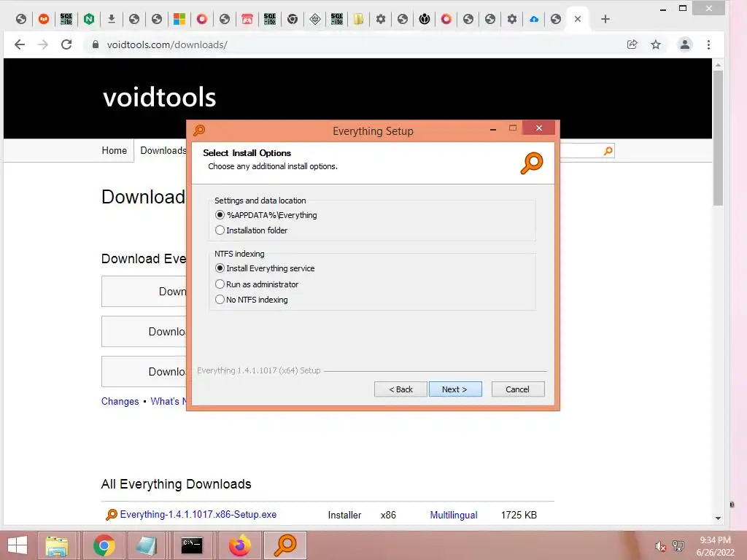The width and height of the screenshot is (747, 560).
Task: Switch to the Microsoft logo tab
Action: coord(179,19)
